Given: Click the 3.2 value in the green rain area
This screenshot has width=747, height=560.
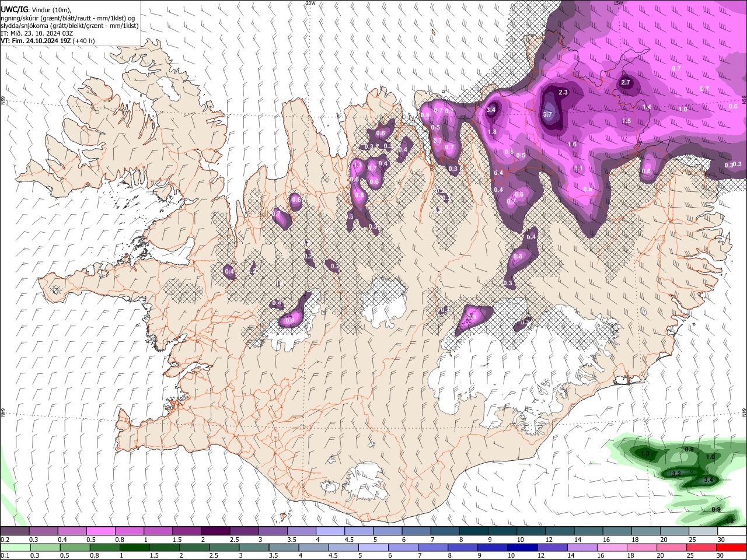Looking at the screenshot, I should point(676,473).
